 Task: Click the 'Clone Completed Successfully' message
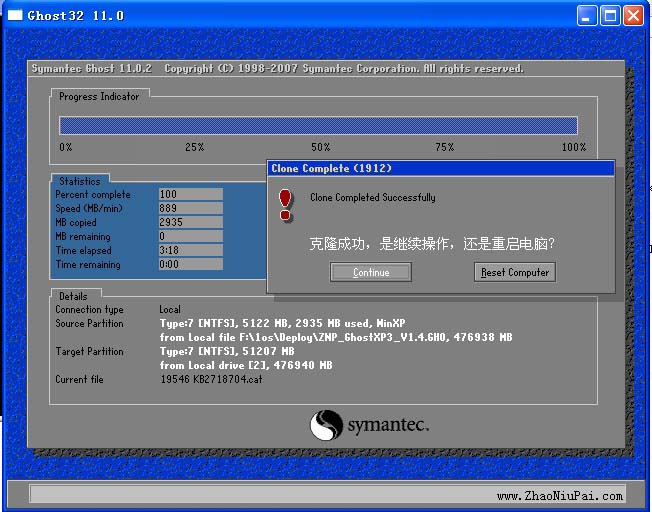(x=373, y=197)
